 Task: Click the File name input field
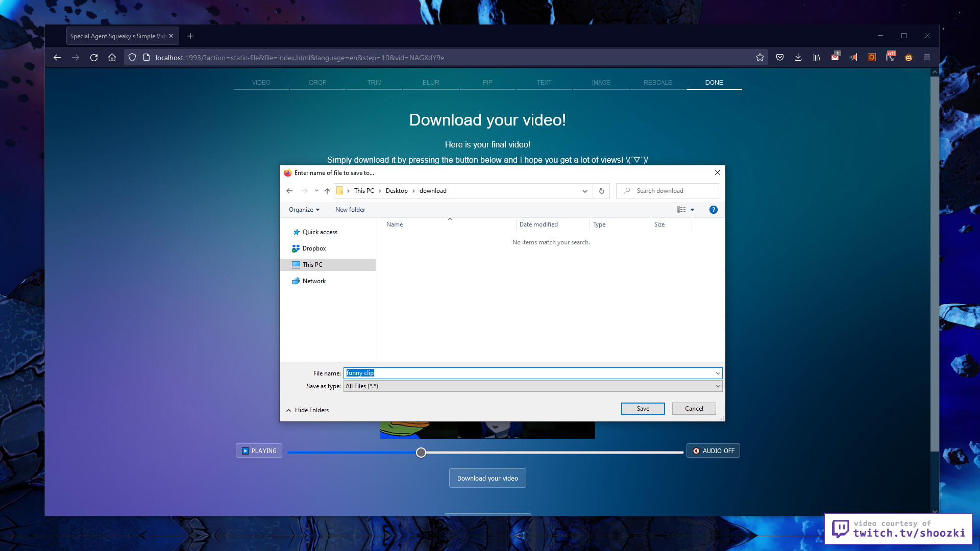click(533, 373)
